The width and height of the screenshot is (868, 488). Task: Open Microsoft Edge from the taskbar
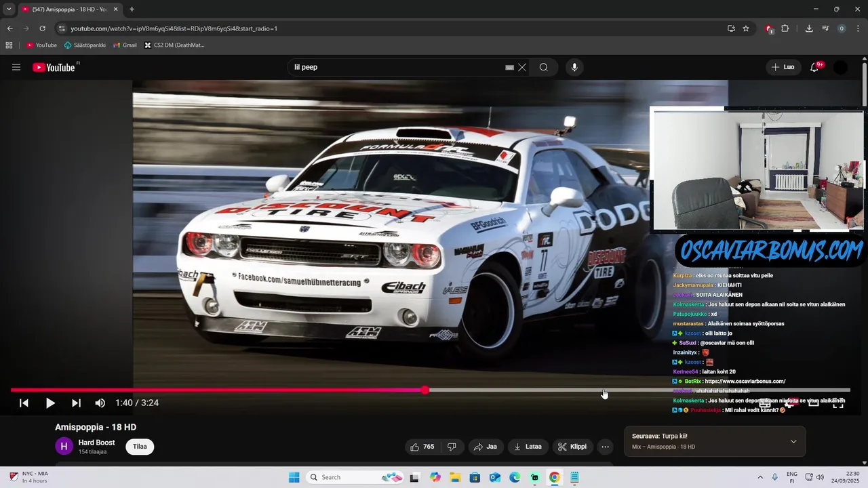pyautogui.click(x=515, y=477)
